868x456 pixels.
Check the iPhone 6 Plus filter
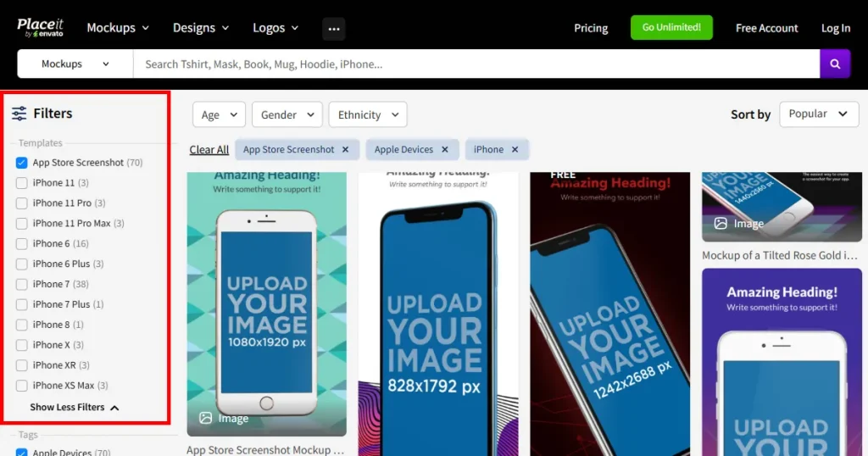tap(21, 264)
